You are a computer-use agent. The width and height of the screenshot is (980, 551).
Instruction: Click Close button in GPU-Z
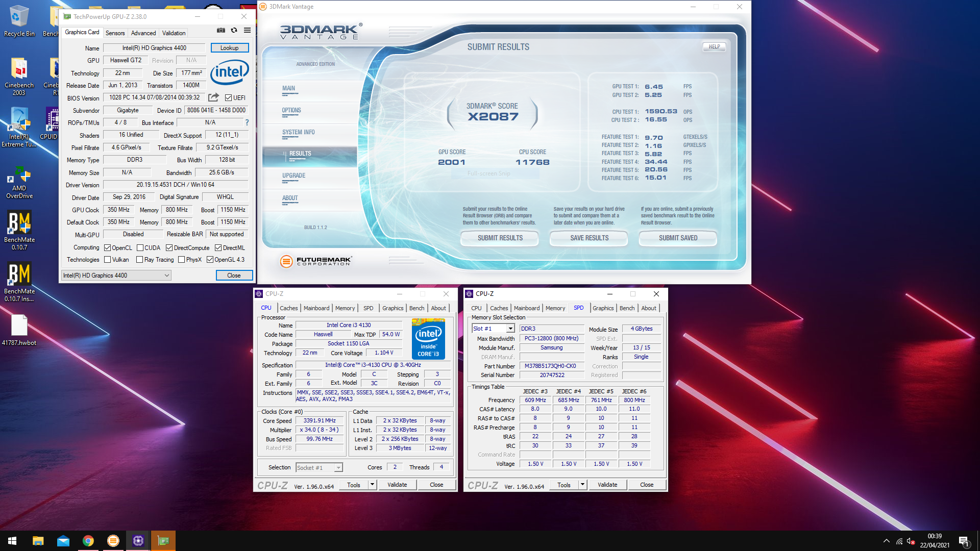click(234, 275)
